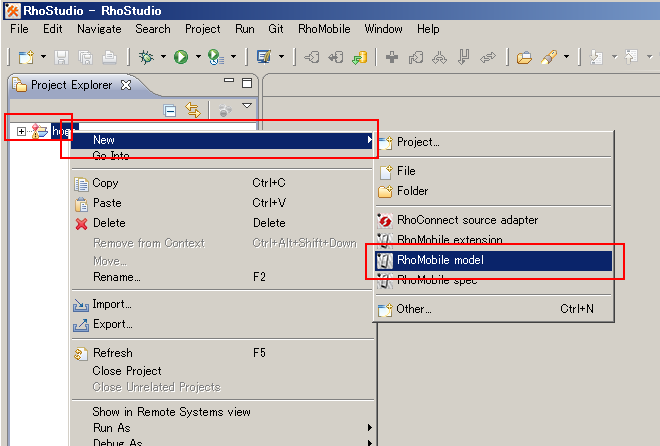Select the Project Explorer tab

pyautogui.click(x=71, y=85)
